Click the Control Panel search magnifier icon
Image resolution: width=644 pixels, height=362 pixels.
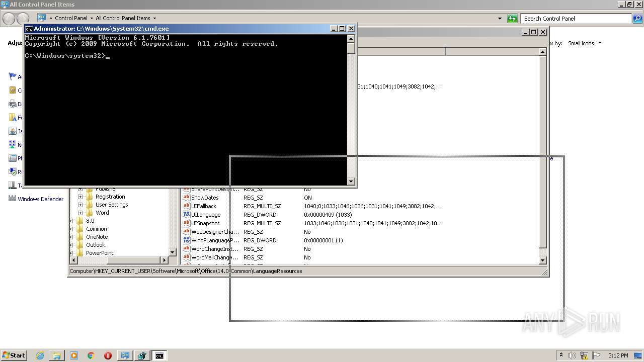tap(637, 19)
